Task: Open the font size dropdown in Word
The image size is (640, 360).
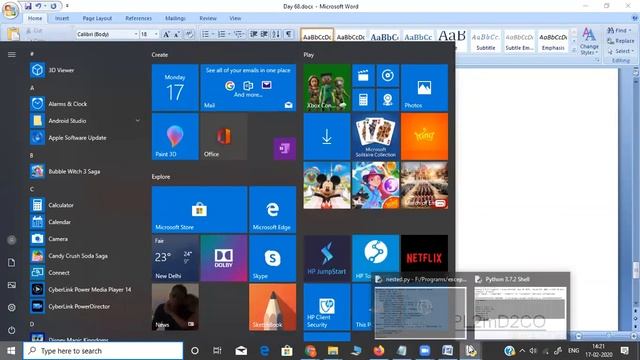Action: click(x=156, y=34)
